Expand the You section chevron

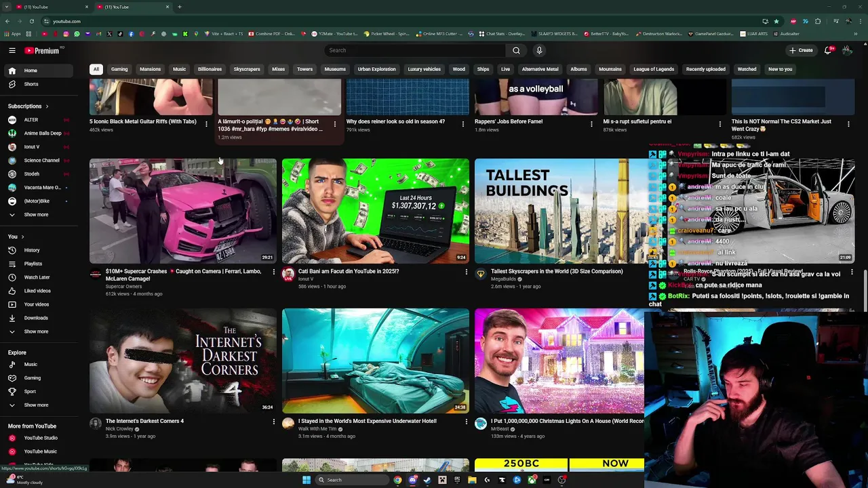22,237
